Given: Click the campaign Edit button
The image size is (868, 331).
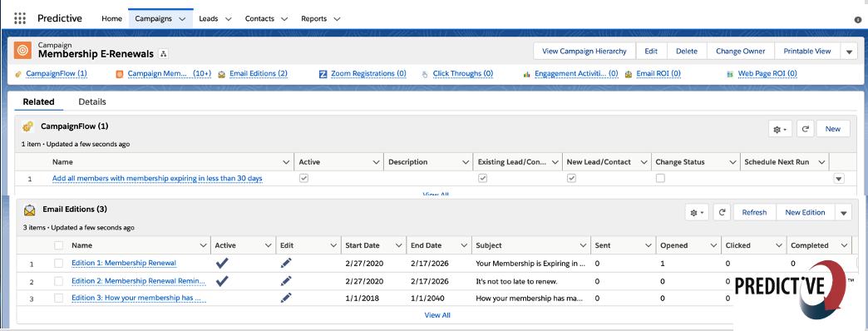Looking at the screenshot, I should point(651,52).
